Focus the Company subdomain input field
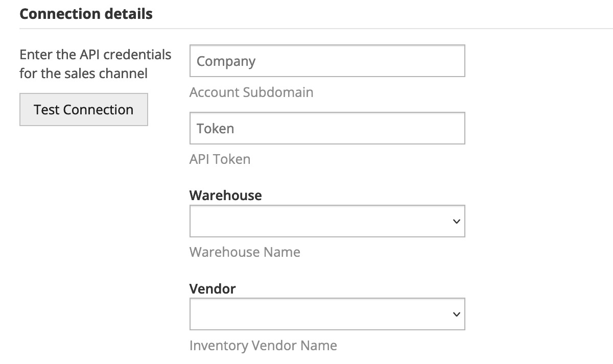613x364 pixels. (327, 61)
